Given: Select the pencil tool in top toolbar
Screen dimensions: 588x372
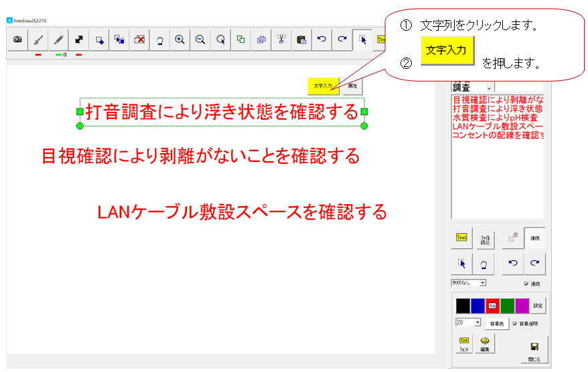Looking at the screenshot, I should tap(58, 39).
